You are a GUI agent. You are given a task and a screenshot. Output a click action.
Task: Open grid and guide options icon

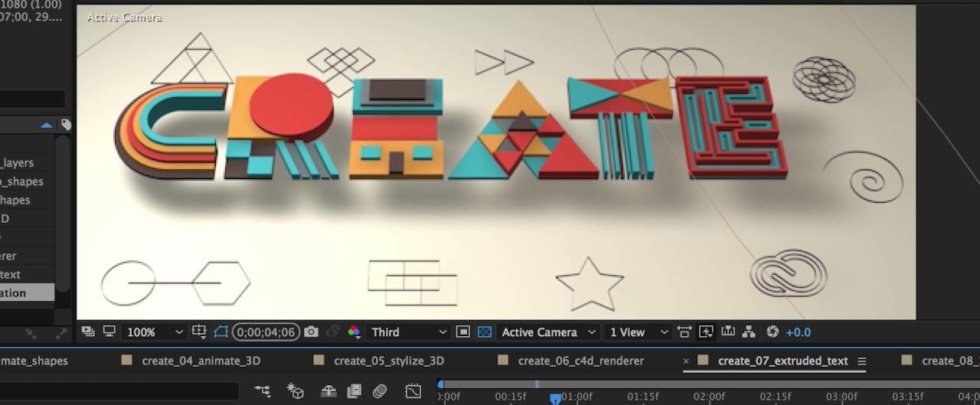coord(199,332)
